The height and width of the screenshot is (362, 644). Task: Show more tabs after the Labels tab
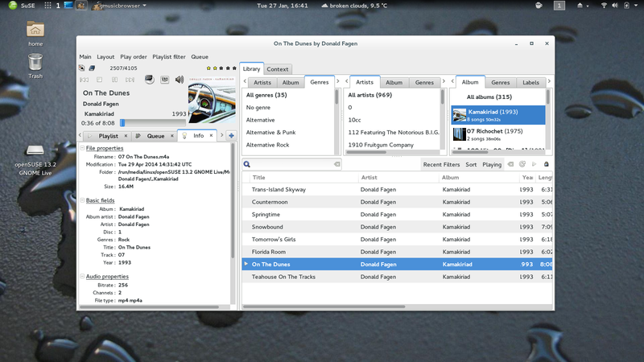pos(549,81)
